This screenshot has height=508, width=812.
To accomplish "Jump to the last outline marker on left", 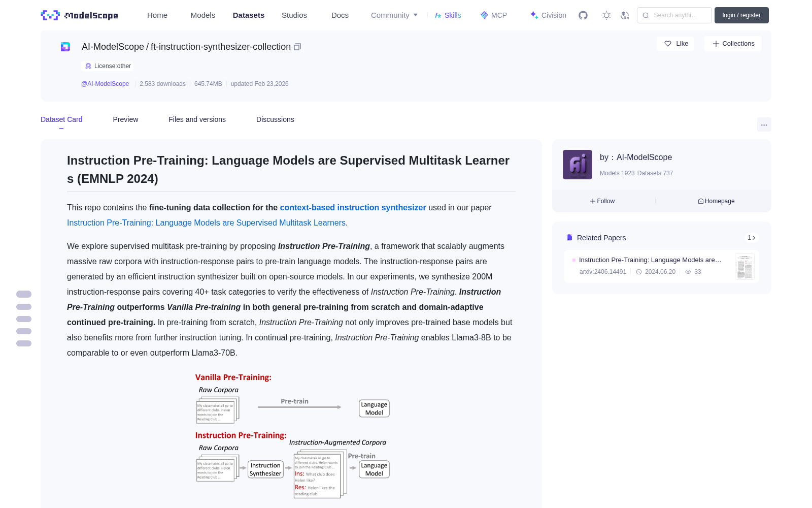I will pos(24,343).
